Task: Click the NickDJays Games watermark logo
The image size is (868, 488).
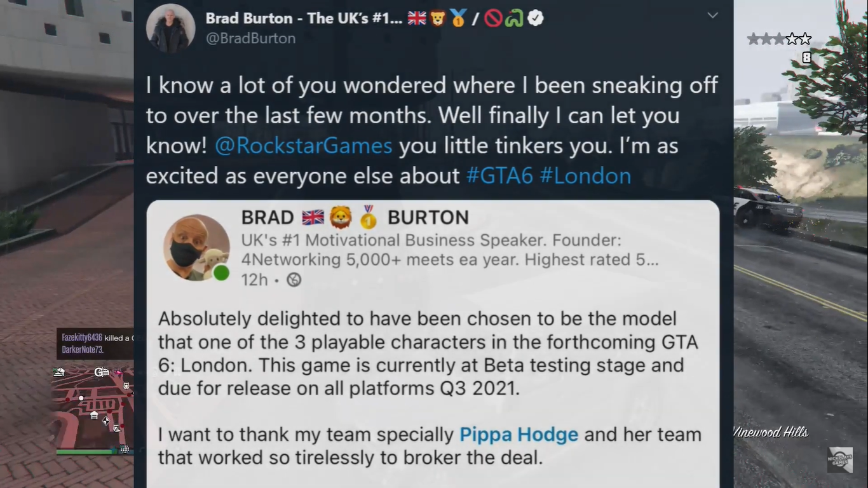Action: tap(839, 459)
